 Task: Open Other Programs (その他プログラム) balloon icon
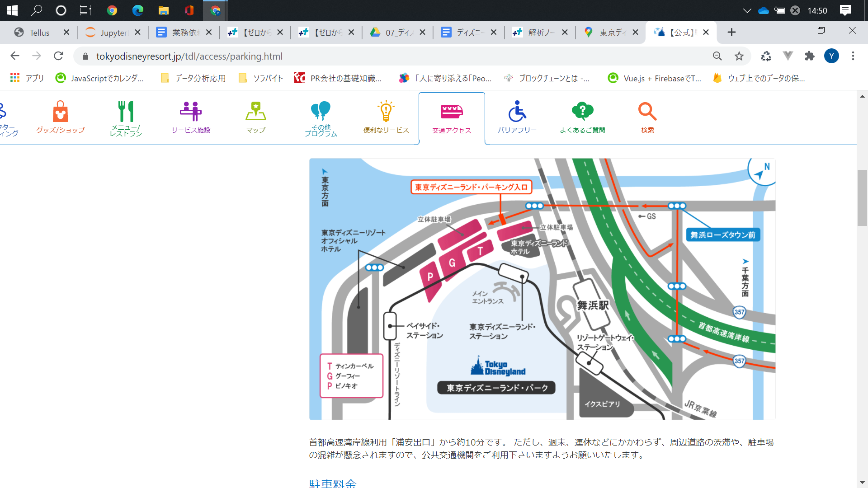pyautogui.click(x=321, y=118)
